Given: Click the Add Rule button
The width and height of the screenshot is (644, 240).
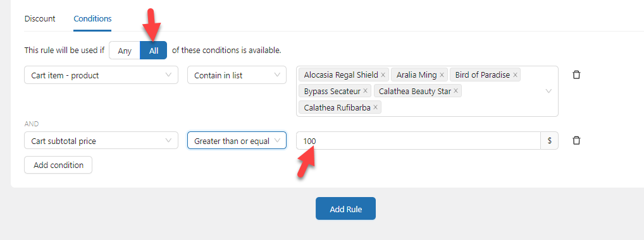Looking at the screenshot, I should pyautogui.click(x=346, y=209).
